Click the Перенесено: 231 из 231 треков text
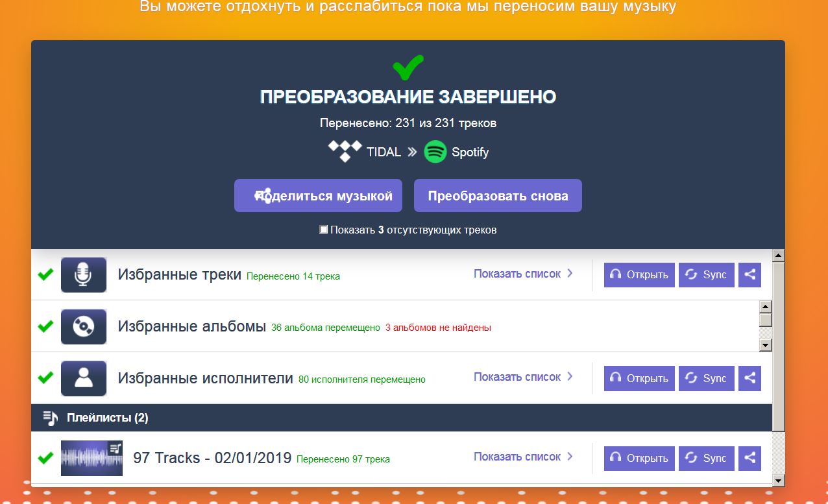Image resolution: width=828 pixels, height=504 pixels. coord(408,123)
